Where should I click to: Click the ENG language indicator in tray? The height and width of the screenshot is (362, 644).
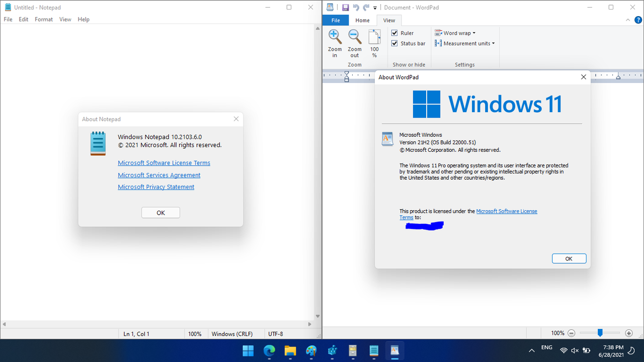tap(547, 347)
